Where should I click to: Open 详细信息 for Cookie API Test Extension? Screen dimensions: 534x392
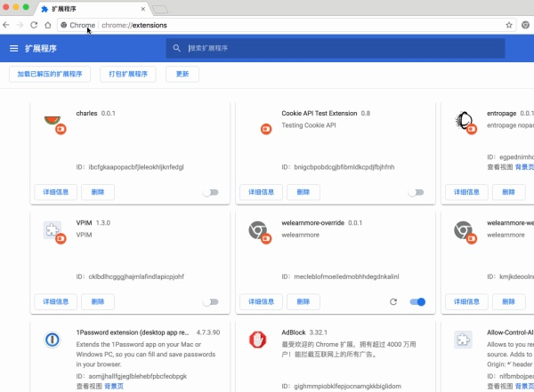(261, 192)
